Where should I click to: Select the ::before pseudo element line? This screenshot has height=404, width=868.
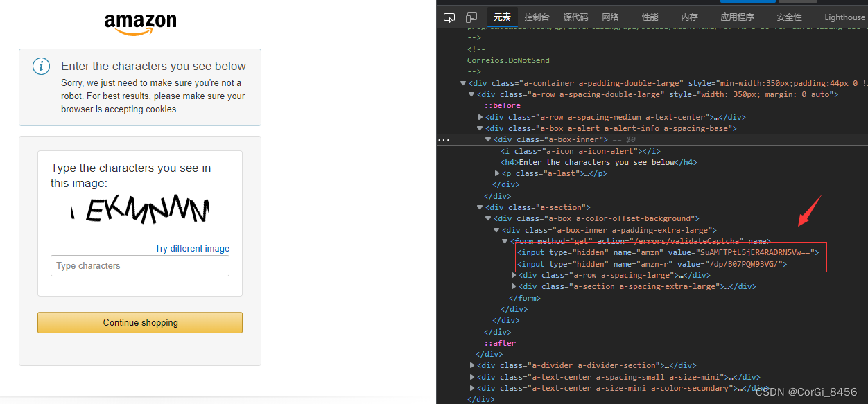point(502,105)
